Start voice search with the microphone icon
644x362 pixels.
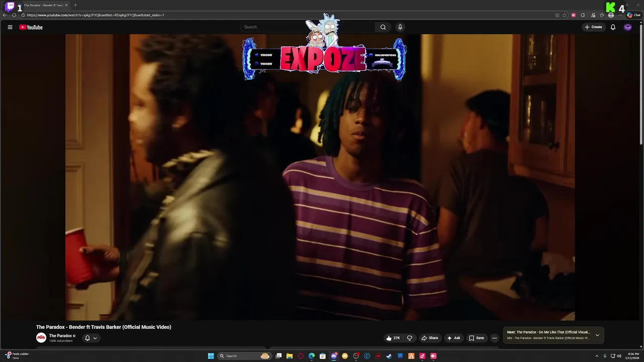[x=400, y=27]
